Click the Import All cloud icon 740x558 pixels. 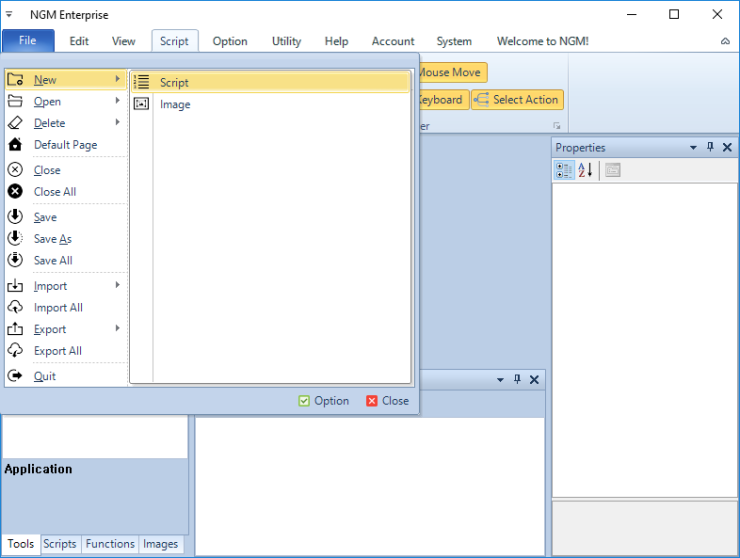coord(15,307)
